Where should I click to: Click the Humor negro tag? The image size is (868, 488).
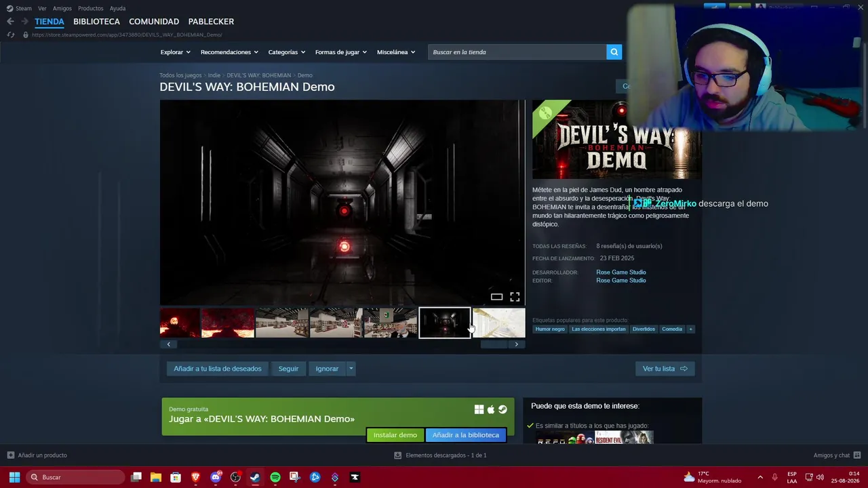click(550, 329)
